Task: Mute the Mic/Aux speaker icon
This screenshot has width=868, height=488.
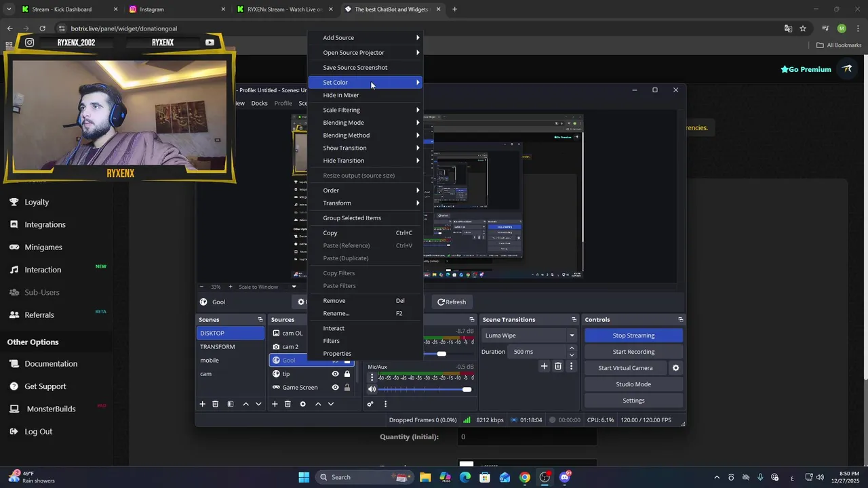Action: click(372, 389)
